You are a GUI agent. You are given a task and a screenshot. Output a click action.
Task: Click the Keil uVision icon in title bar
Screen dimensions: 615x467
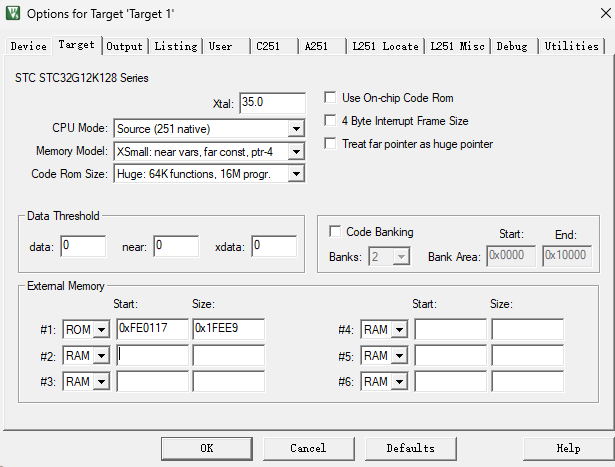(x=13, y=13)
